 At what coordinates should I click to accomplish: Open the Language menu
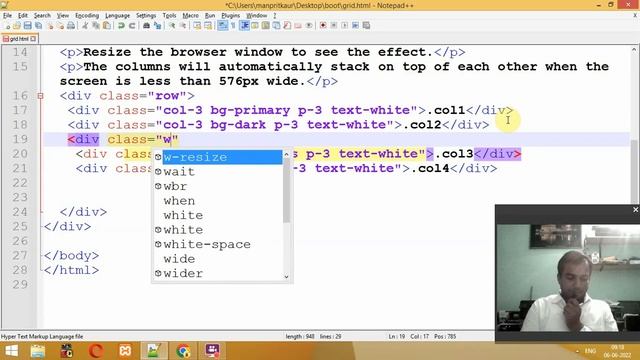click(x=117, y=16)
